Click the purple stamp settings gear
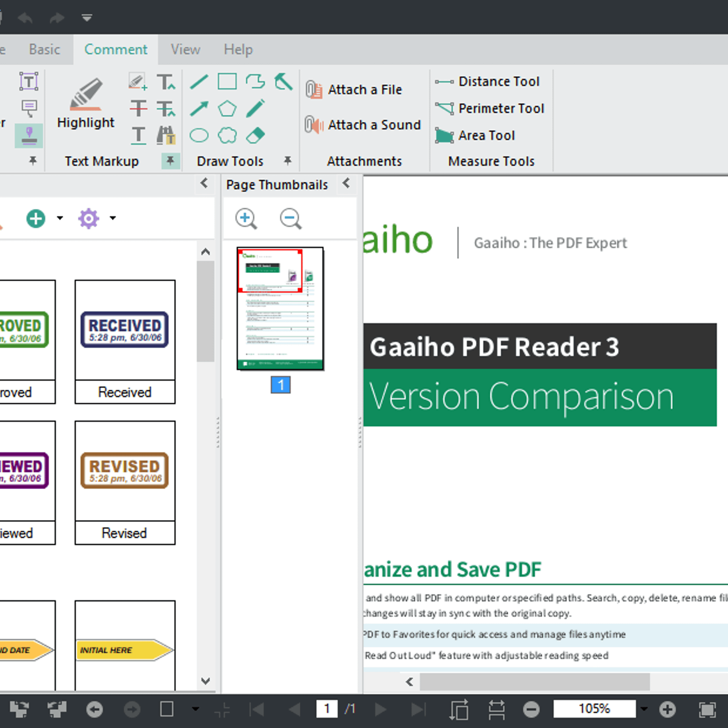The height and width of the screenshot is (728, 728). [x=88, y=218]
